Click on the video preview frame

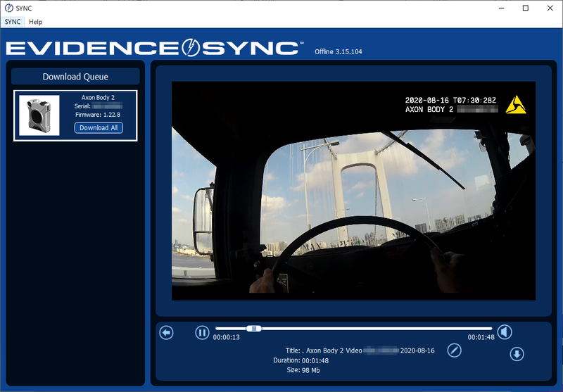[x=353, y=190]
